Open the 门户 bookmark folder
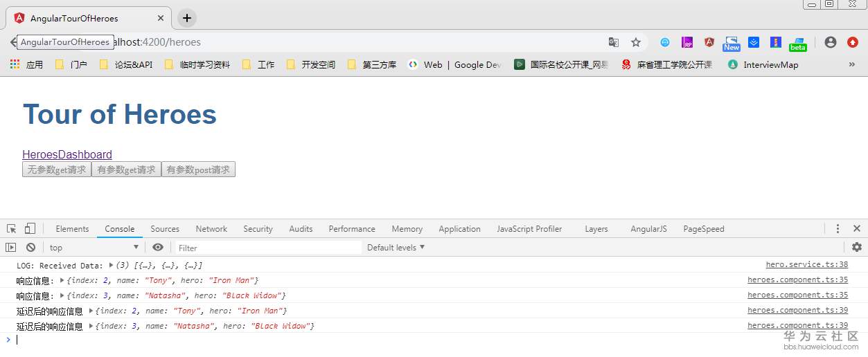The width and height of the screenshot is (868, 357). click(71, 64)
